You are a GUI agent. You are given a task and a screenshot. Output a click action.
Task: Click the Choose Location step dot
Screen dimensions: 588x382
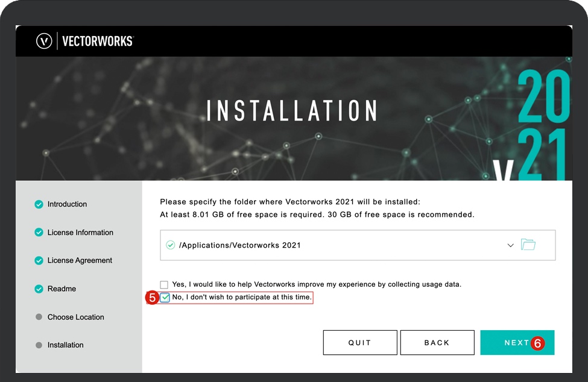tap(39, 317)
